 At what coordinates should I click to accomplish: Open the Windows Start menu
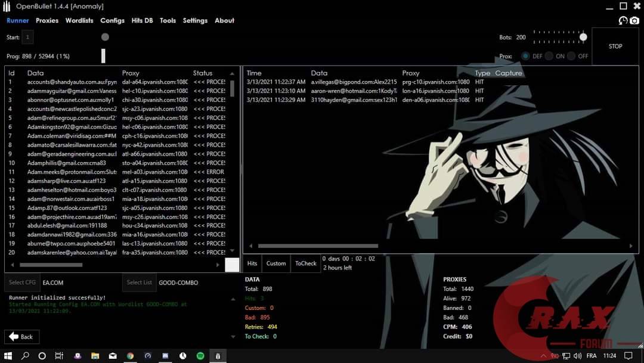[8, 356]
